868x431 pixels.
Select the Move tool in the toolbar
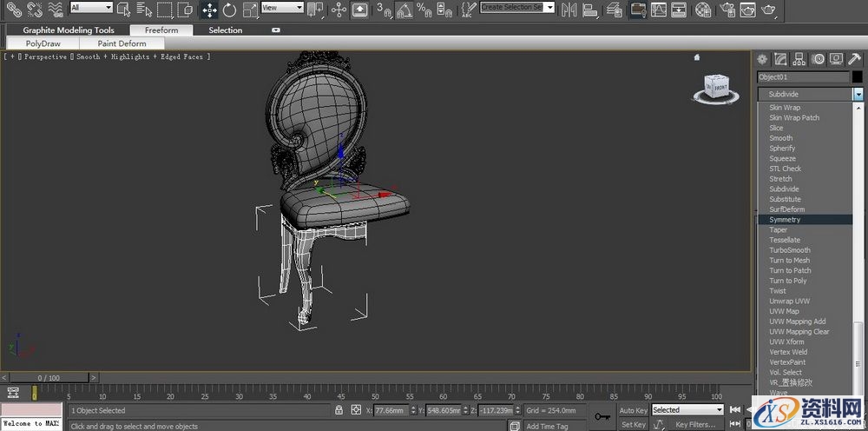point(209,10)
